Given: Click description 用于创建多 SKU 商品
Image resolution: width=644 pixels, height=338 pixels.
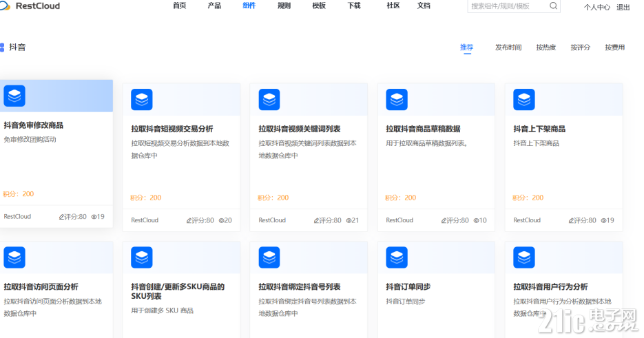Looking at the screenshot, I should point(163,310).
